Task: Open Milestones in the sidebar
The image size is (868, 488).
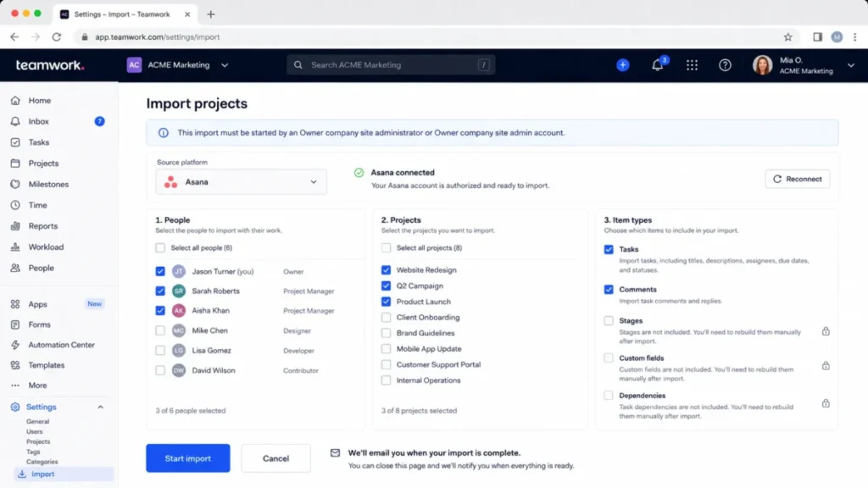Action: pos(48,184)
